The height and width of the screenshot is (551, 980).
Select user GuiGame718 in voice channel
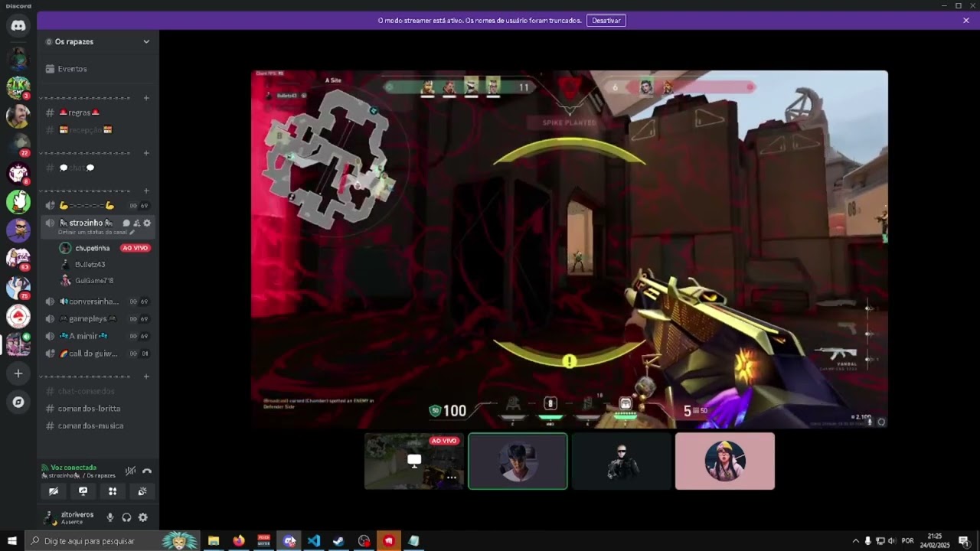106,281
